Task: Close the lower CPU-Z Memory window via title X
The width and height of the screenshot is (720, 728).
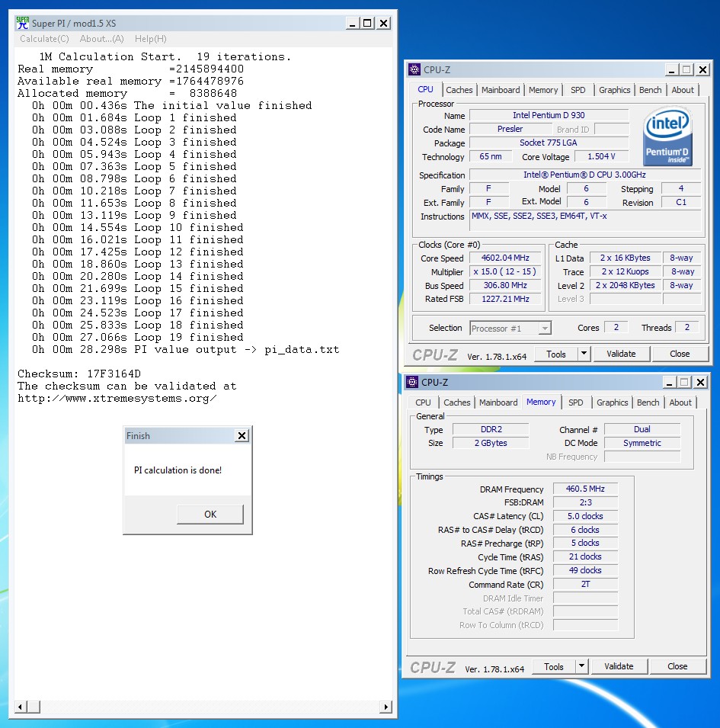Action: click(x=700, y=383)
